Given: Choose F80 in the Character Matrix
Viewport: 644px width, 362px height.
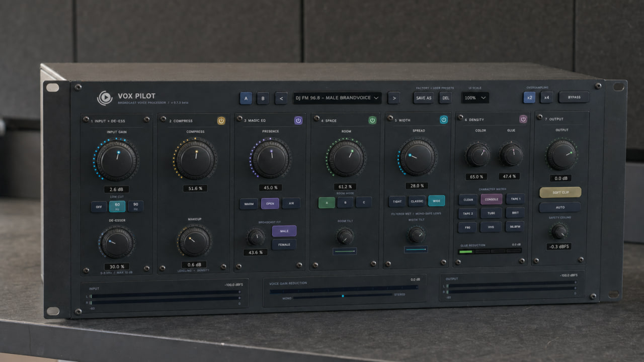Looking at the screenshot, I should (468, 227).
